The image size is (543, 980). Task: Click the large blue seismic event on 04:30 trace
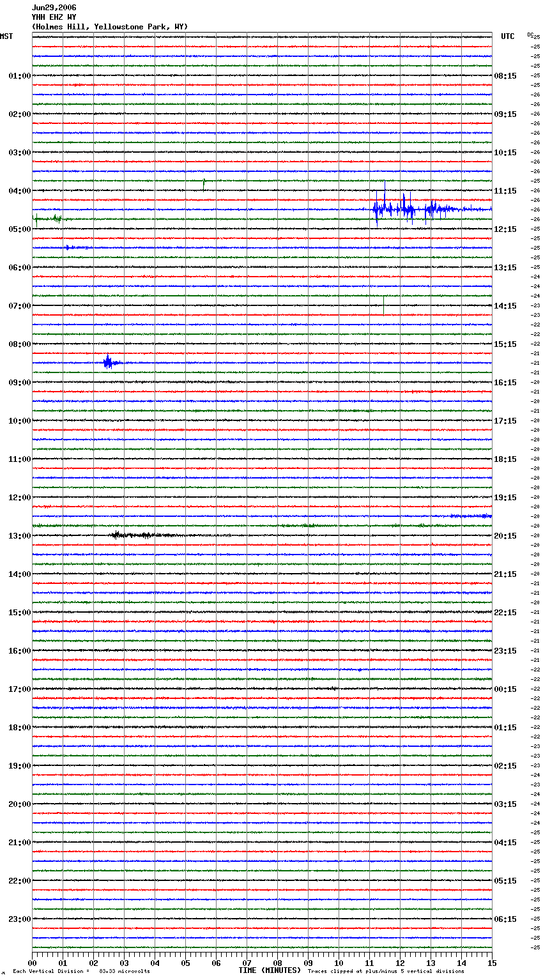pos(415,208)
